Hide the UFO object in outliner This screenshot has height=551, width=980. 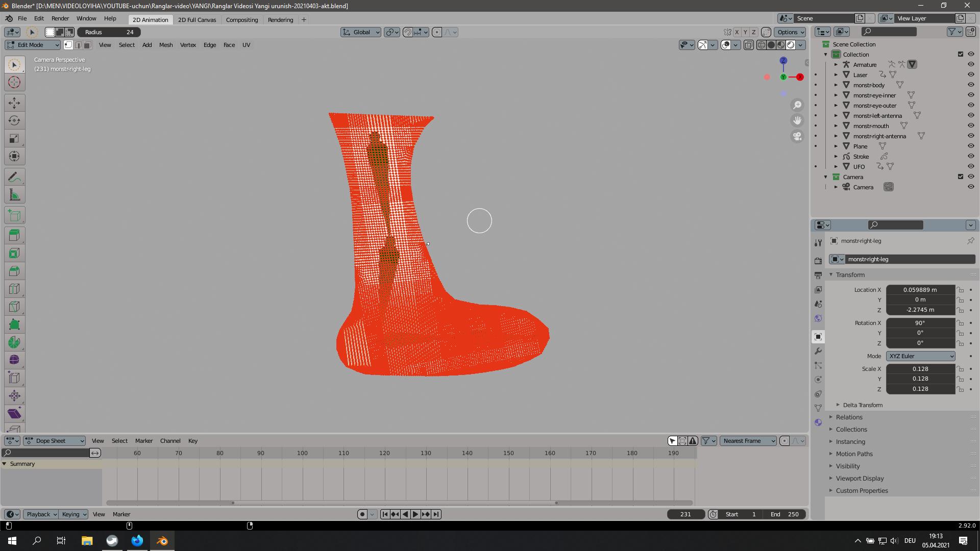pyautogui.click(x=971, y=166)
